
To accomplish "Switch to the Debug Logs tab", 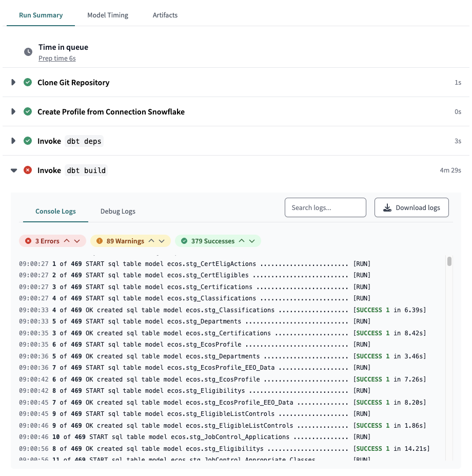I will point(117,211).
